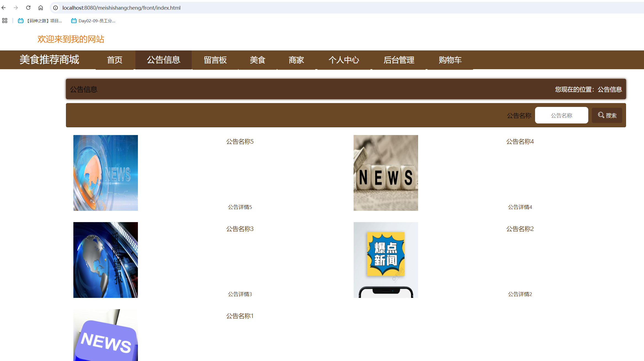Open the apps grid icon in bookmarks bar
Image resolution: width=644 pixels, height=361 pixels.
pos(5,21)
